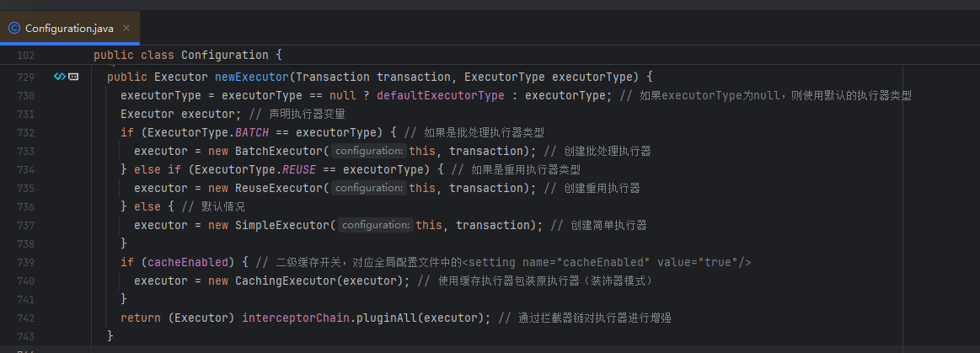Click the Configuration.java class file icon
The height and width of the screenshot is (353, 980).
point(14,28)
